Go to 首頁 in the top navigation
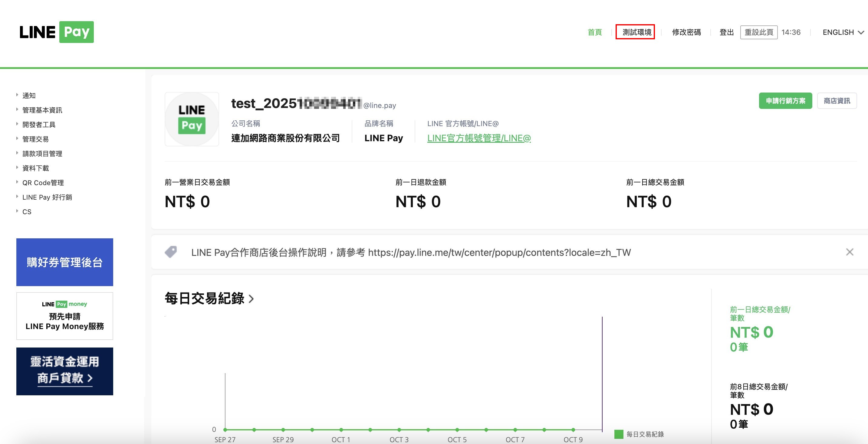 (x=594, y=32)
